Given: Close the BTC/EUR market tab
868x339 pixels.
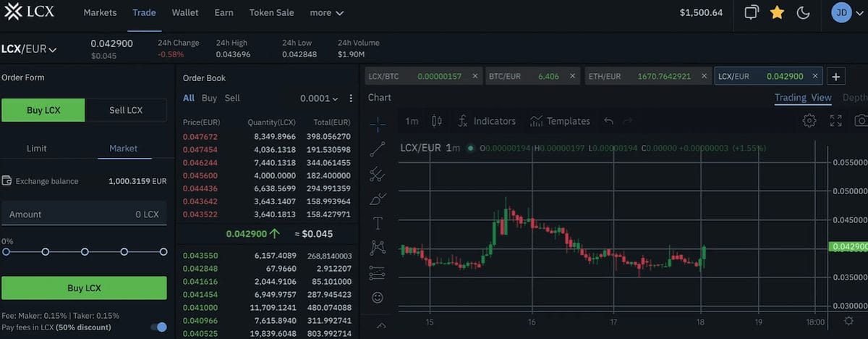Looking at the screenshot, I should 573,76.
